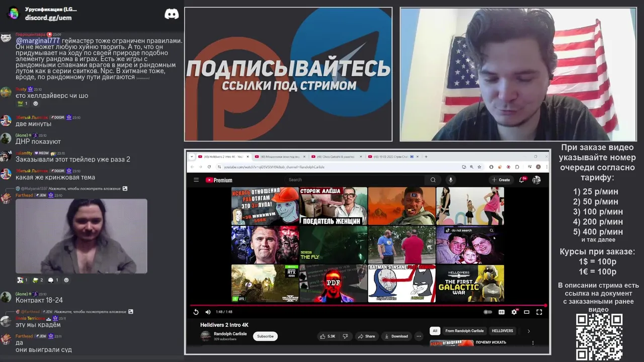Subscribe to Randolph Carlisle
The height and width of the screenshot is (362, 644).
coord(265,336)
